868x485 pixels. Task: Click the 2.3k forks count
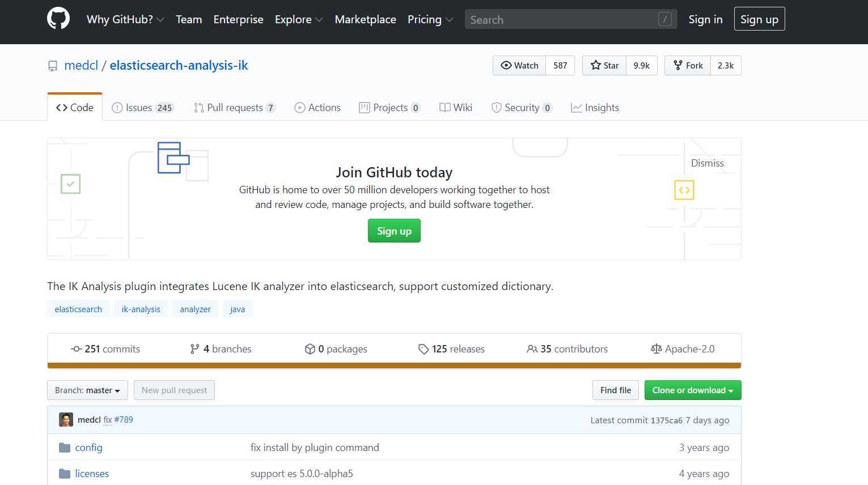(x=726, y=65)
